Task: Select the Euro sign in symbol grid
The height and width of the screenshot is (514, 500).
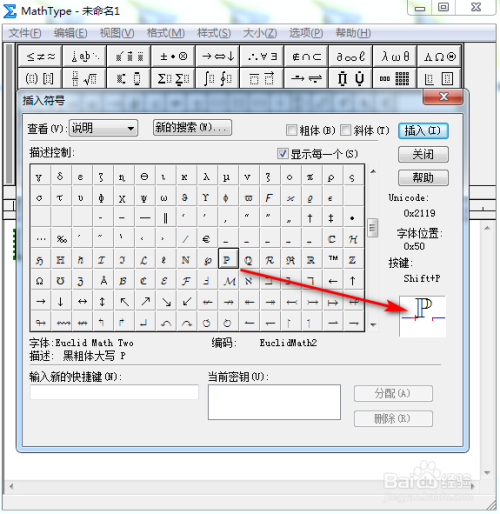Action: tap(206, 239)
